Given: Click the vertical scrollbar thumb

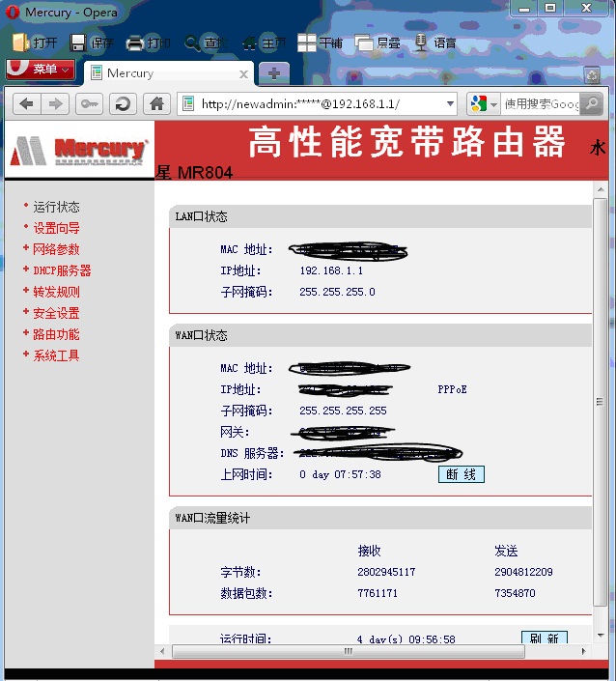Looking at the screenshot, I should coord(600,402).
